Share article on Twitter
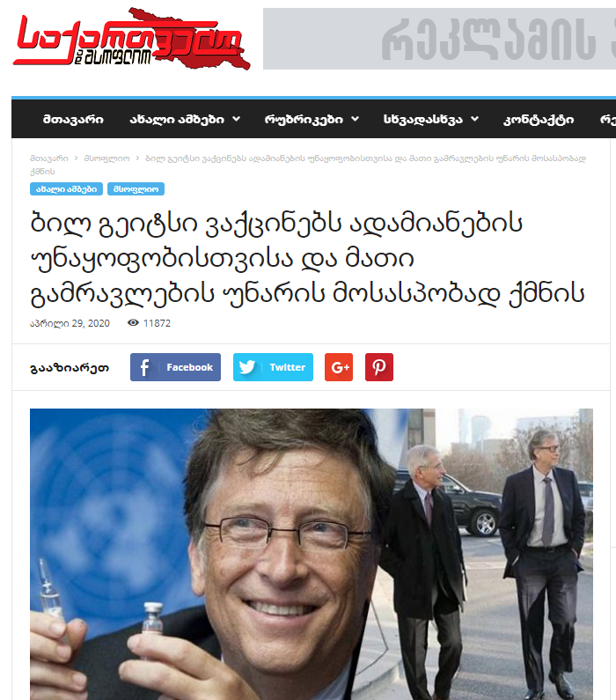Image resolution: width=616 pixels, height=700 pixels. [273, 367]
